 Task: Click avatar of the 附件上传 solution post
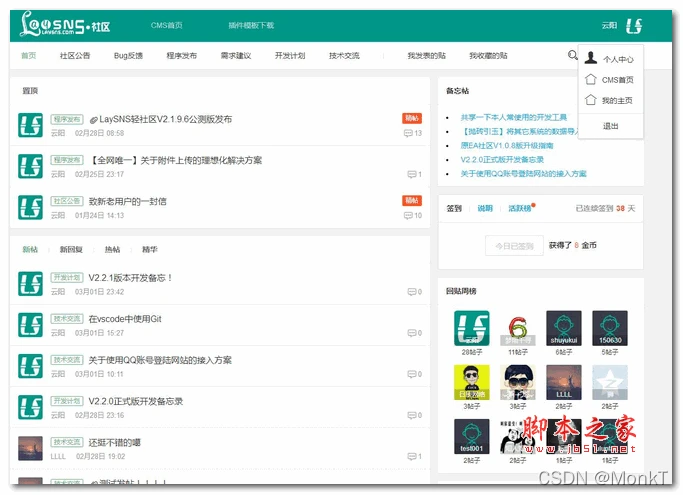30,166
